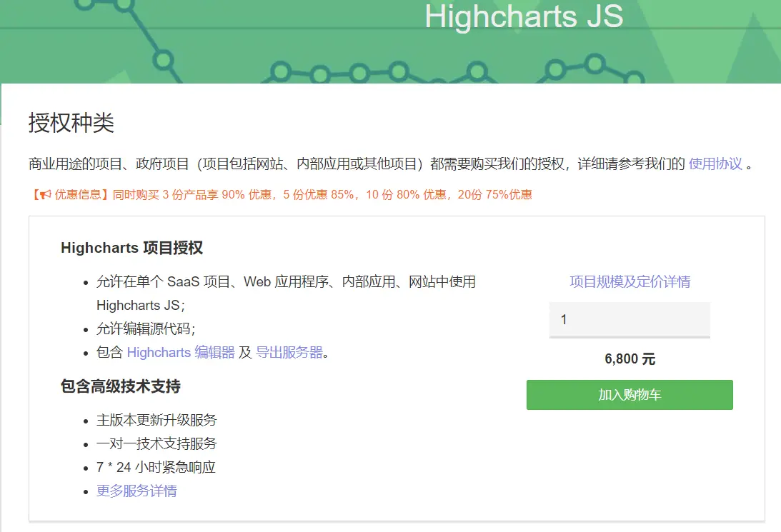
Task: Click the Highcharts 项目授权 heading
Action: point(131,248)
